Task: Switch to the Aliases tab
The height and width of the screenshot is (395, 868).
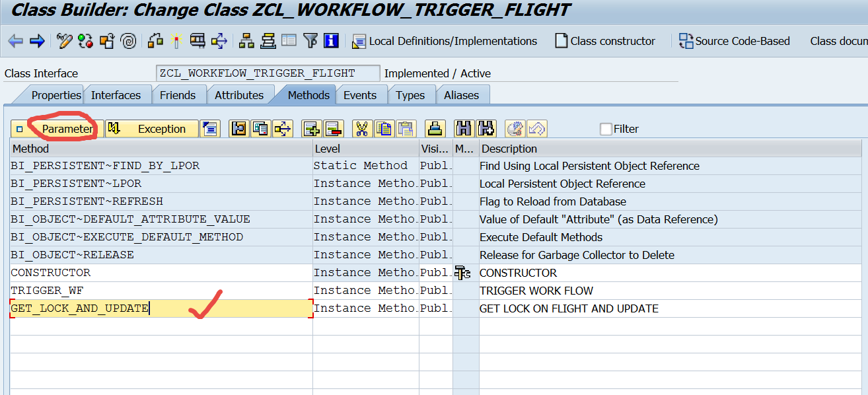Action: 462,95
